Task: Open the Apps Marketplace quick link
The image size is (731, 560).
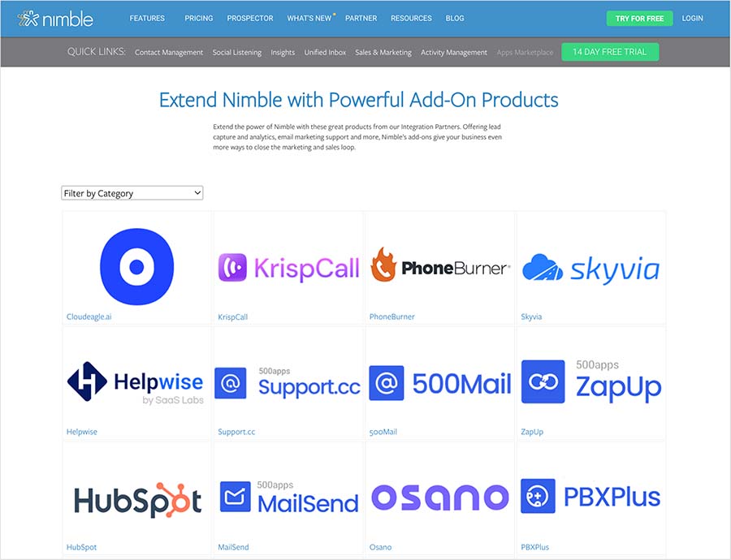Action: coord(525,52)
